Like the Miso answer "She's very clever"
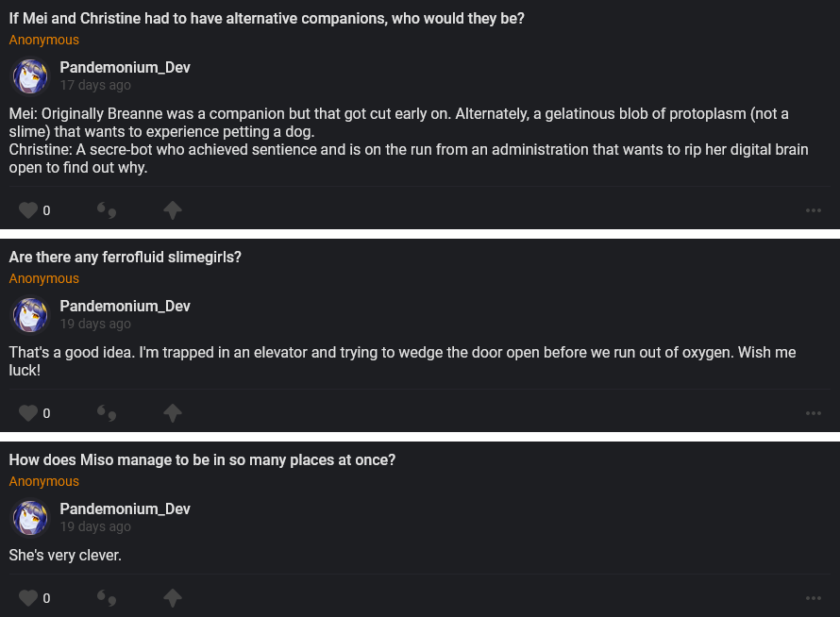This screenshot has height=617, width=840. pos(28,598)
